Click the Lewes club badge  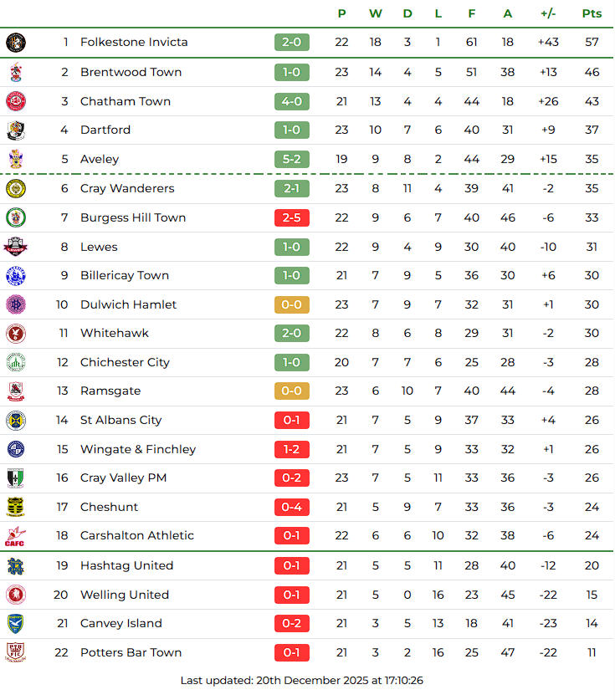click(16, 247)
